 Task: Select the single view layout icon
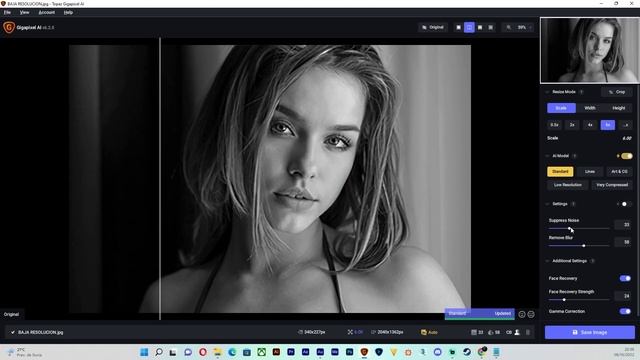click(x=458, y=27)
